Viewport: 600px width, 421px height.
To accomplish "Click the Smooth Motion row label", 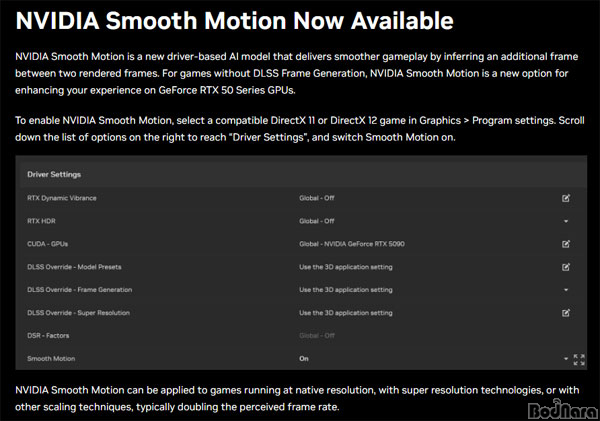I will tap(51, 359).
